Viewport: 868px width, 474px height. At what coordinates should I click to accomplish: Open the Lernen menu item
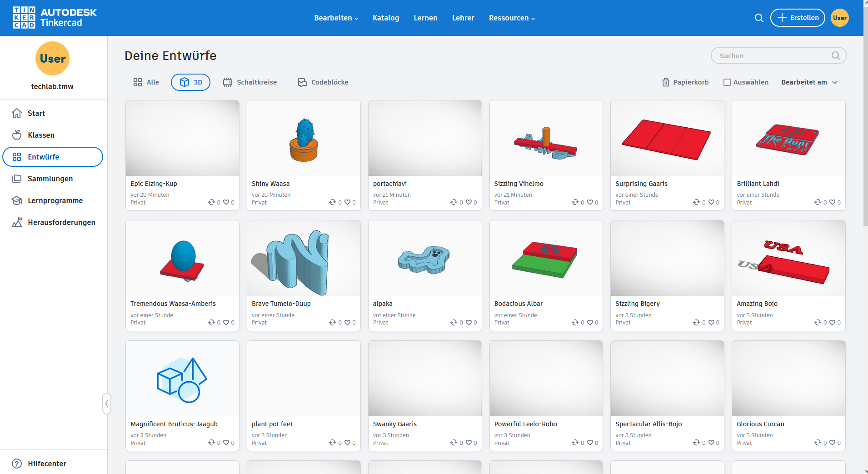click(x=425, y=18)
